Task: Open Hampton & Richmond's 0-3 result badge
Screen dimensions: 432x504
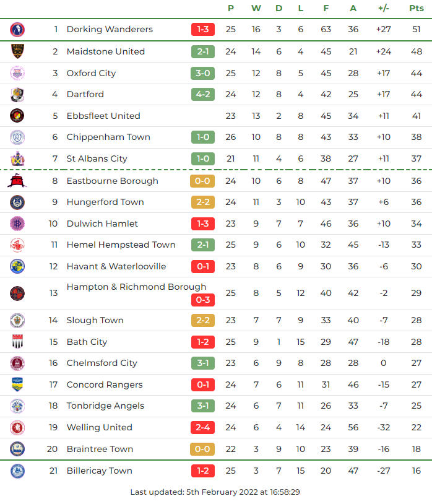Action: tap(203, 300)
